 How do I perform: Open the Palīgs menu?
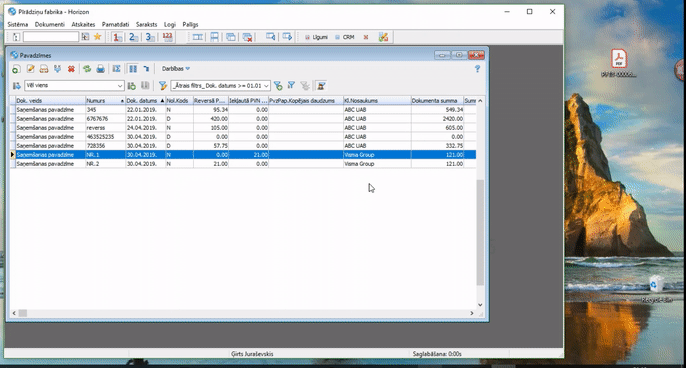[190, 25]
